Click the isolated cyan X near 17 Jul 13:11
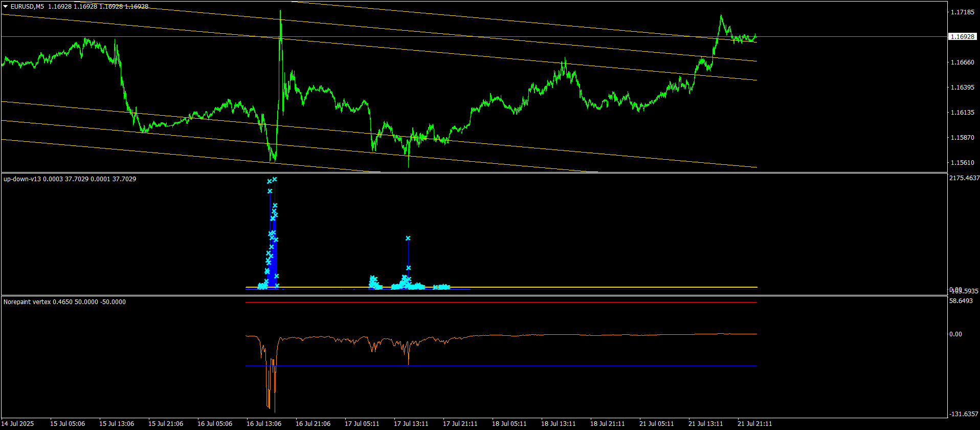 (408, 238)
